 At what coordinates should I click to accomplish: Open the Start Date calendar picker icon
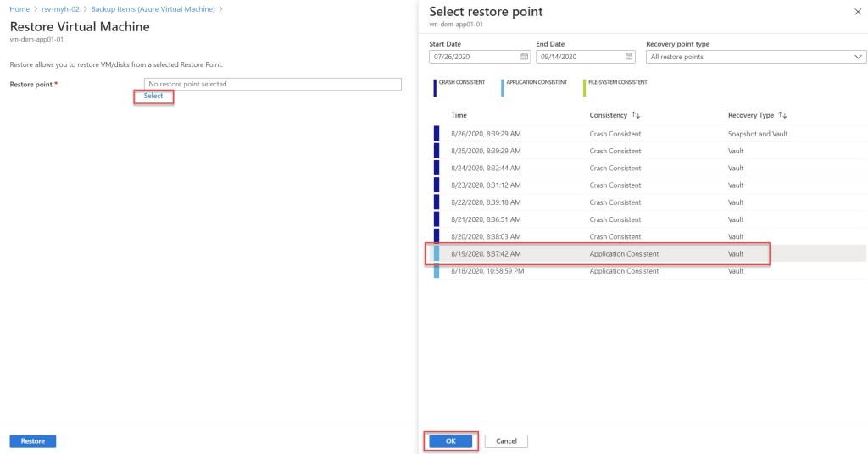click(x=524, y=57)
